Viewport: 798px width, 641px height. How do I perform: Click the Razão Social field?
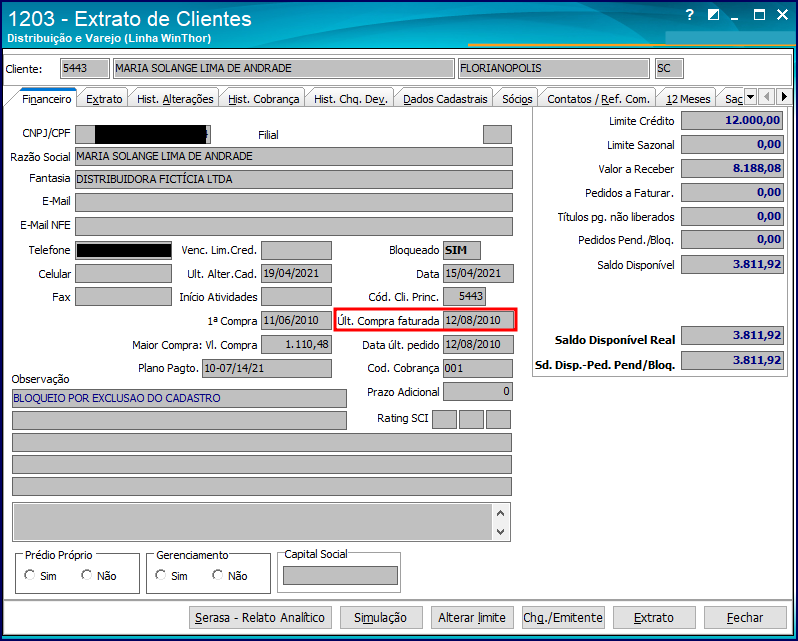tap(294, 156)
